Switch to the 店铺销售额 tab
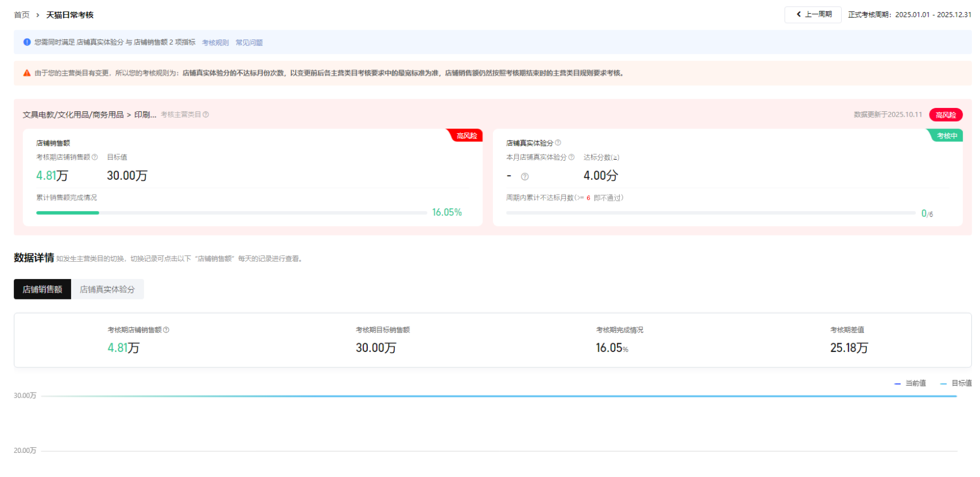 (x=42, y=289)
